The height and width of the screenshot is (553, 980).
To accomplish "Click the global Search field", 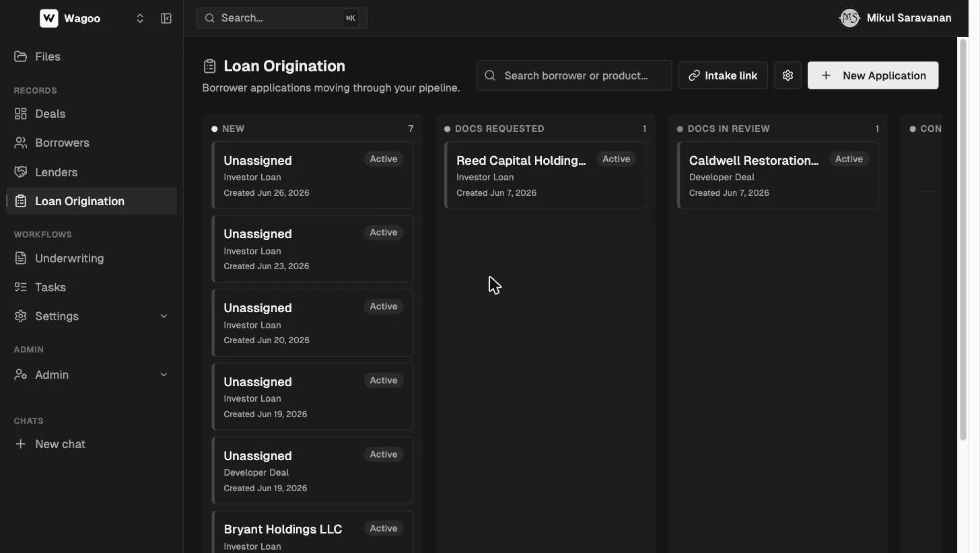I will [x=281, y=18].
